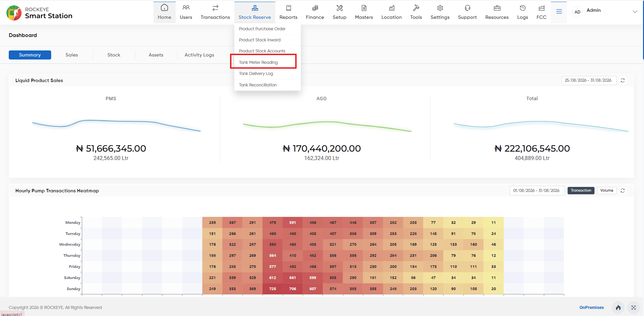Click the OnPremises link

tap(591, 308)
